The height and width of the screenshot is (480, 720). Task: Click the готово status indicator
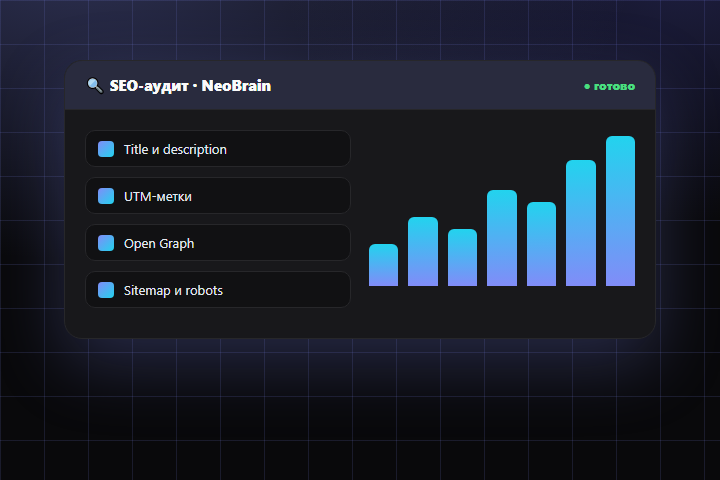pos(609,86)
